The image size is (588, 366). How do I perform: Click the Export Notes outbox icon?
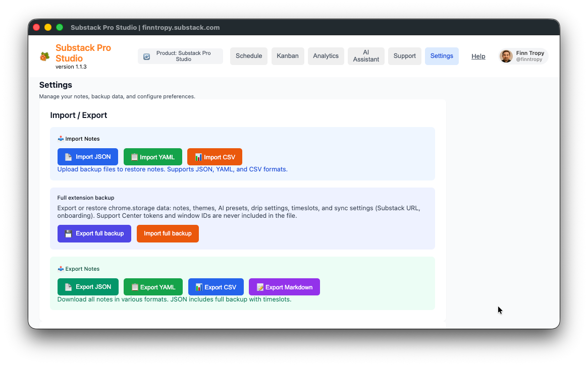point(61,269)
